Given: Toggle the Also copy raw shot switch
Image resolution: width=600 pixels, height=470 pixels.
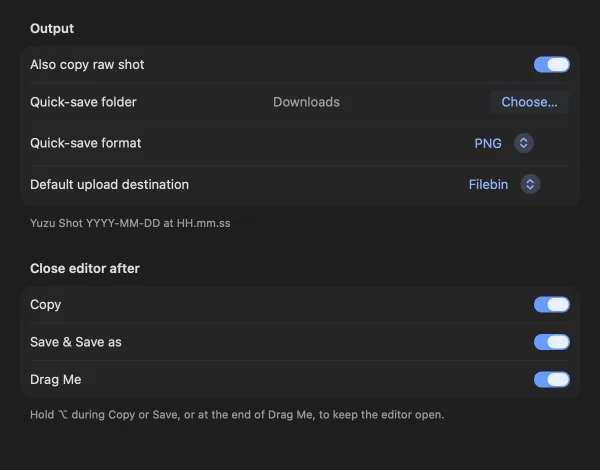Looking at the screenshot, I should pos(551,65).
